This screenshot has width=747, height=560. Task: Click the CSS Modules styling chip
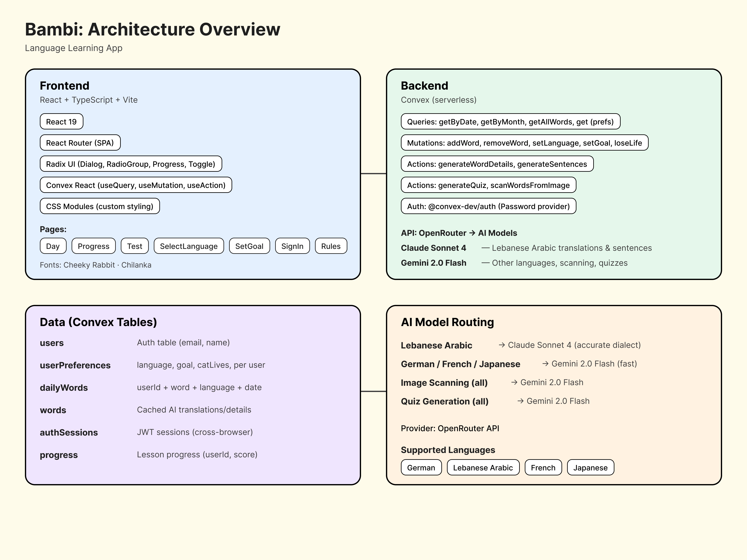pos(100,206)
